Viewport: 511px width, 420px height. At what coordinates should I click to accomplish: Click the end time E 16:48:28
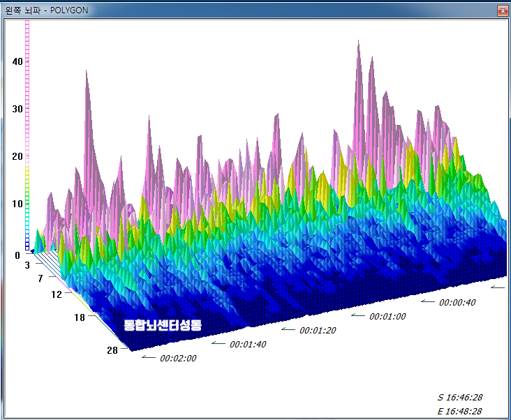click(x=459, y=411)
